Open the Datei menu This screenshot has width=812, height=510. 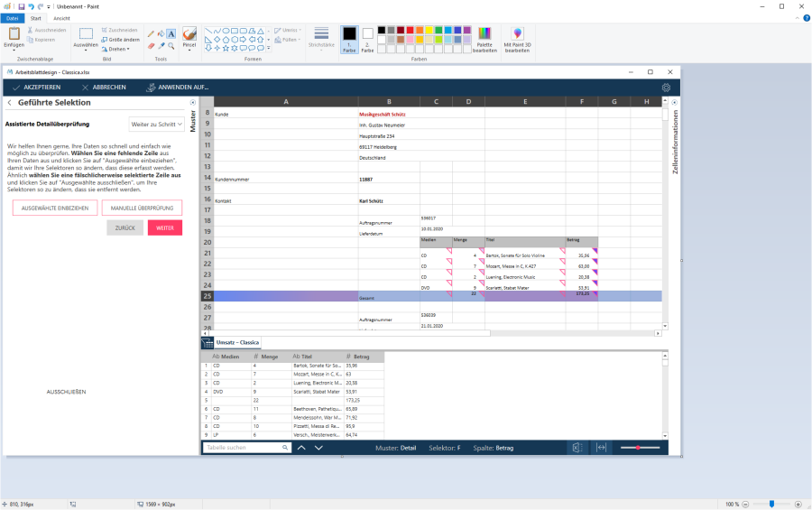(x=13, y=18)
